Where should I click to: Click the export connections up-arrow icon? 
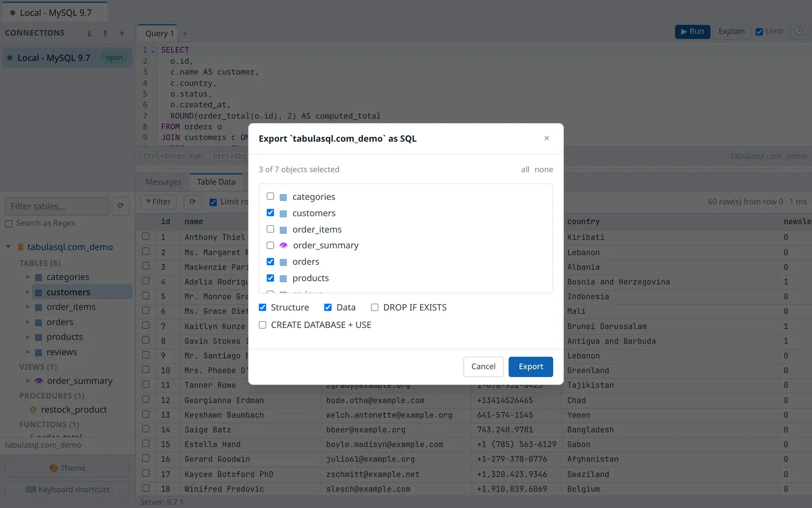point(105,33)
